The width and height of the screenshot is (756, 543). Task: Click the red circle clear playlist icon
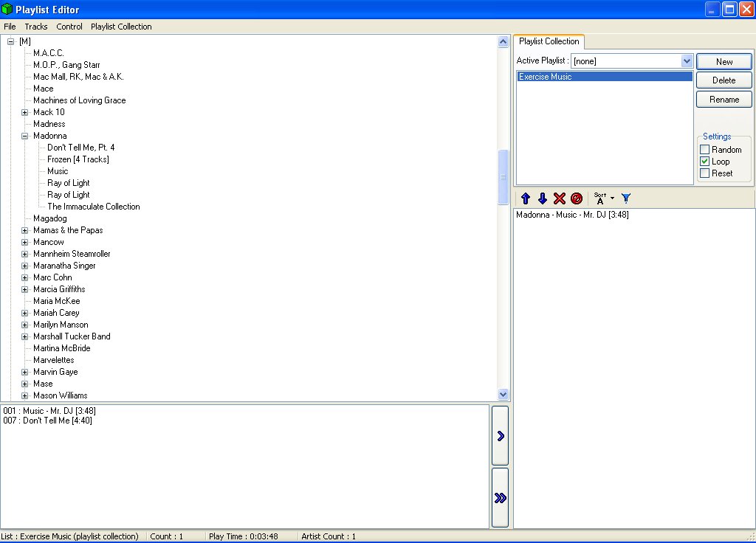(577, 198)
